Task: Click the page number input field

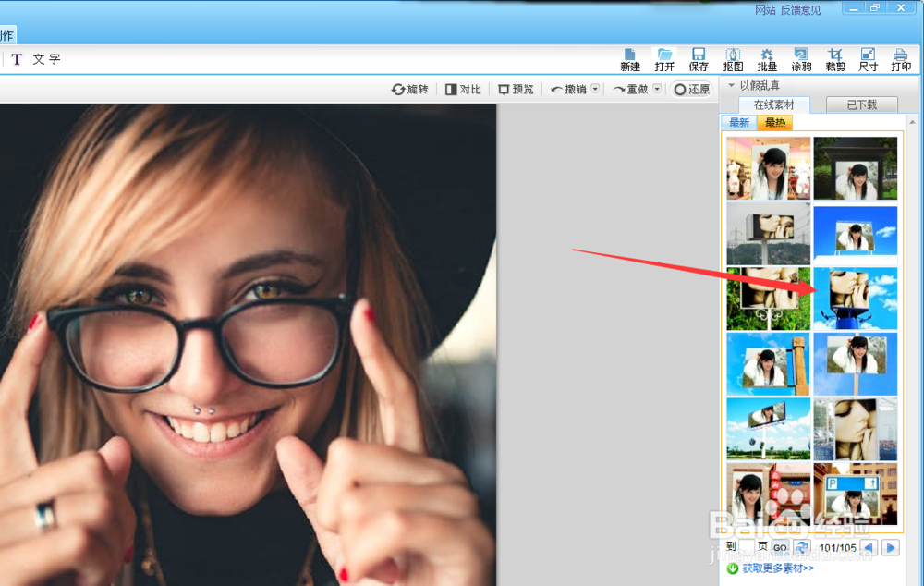Action: tap(748, 547)
